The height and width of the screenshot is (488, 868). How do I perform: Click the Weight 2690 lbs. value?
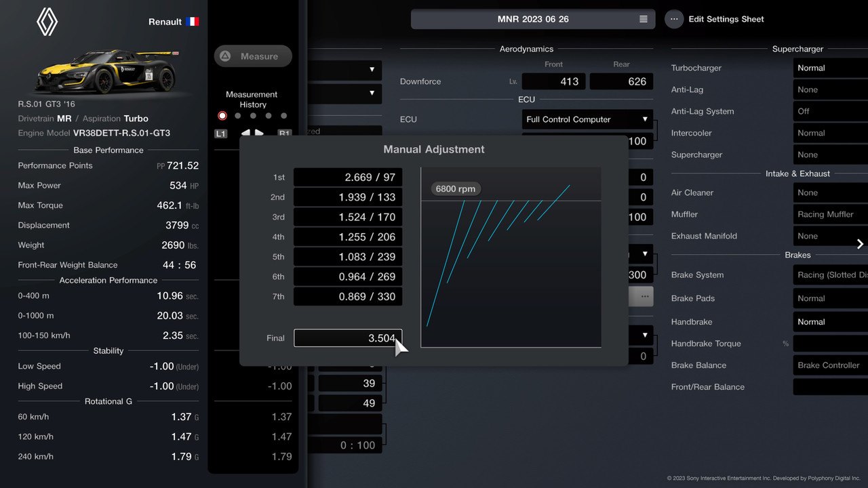[x=180, y=245]
